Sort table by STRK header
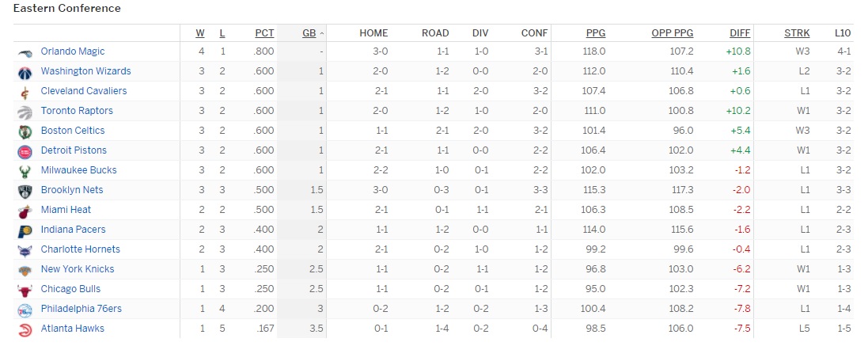Viewport: 868px width, 346px height. tap(797, 33)
